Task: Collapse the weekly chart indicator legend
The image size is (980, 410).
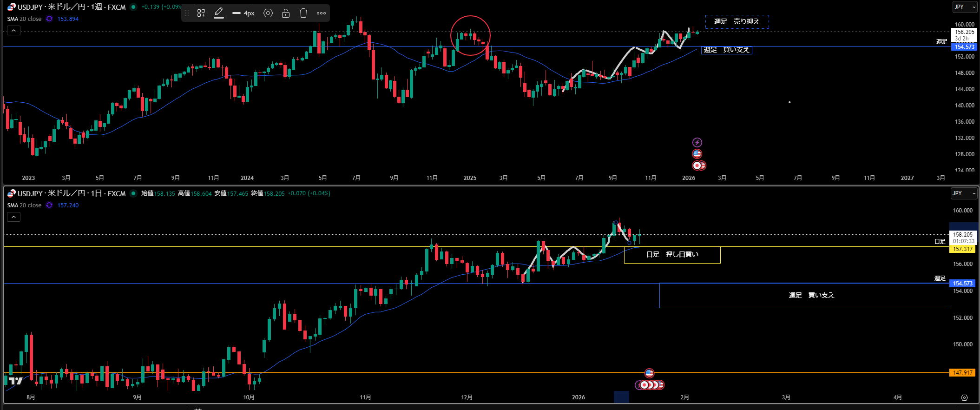Action: [x=13, y=31]
